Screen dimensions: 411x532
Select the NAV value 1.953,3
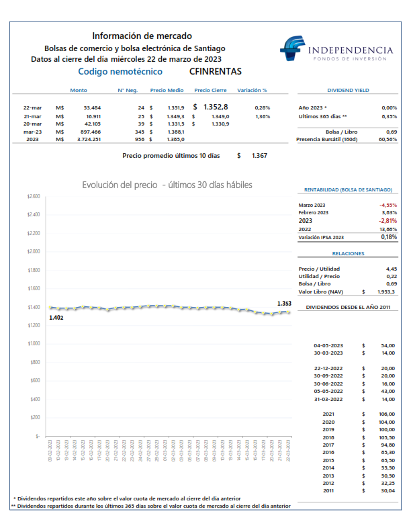(386, 292)
